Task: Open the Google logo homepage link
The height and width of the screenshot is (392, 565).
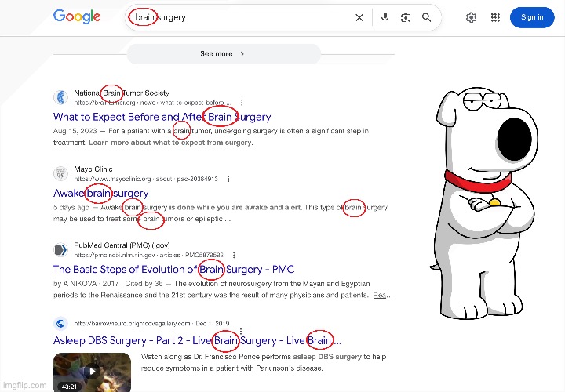Action: pos(77,16)
